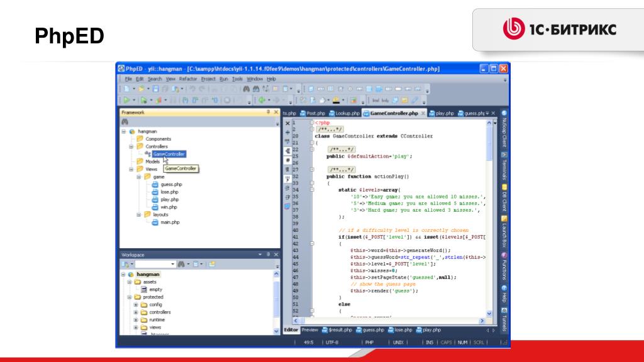The height and width of the screenshot is (362, 644).
Task: Close the Framework panel
Action: [276, 112]
